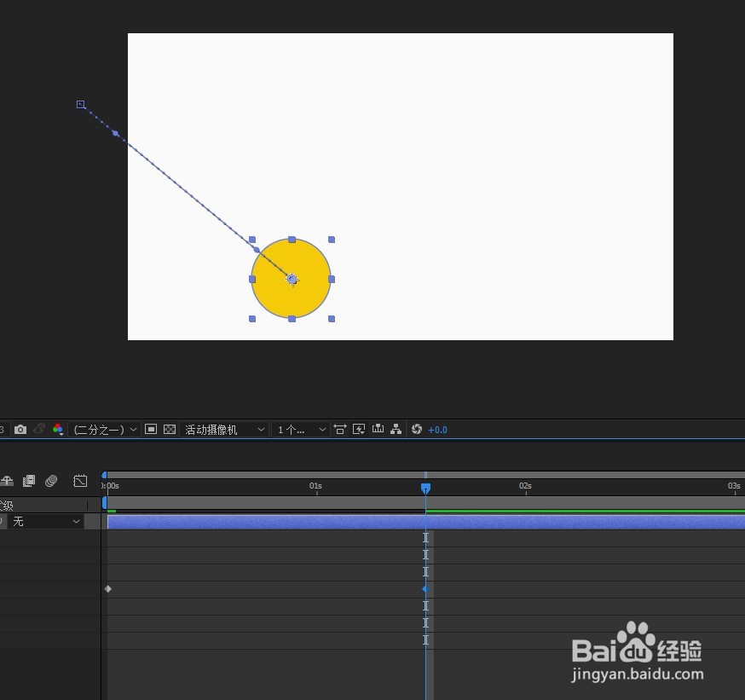Click the work area bar start handle
The image size is (745, 700).
(105, 503)
